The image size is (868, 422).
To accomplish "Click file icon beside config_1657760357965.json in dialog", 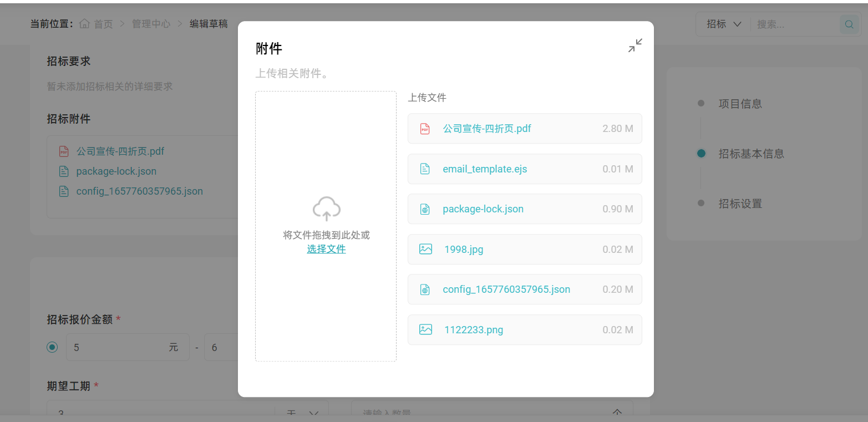I will 425,289.
